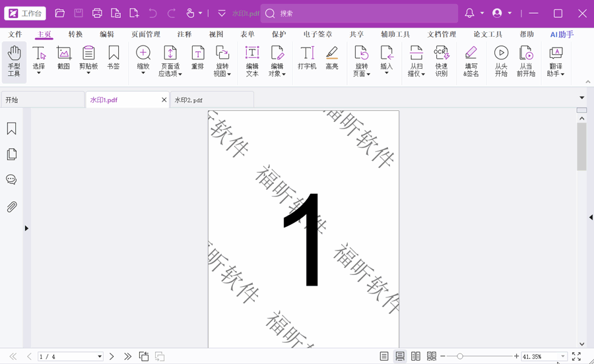
Task: Open the page number dropdown
Action: click(100, 357)
